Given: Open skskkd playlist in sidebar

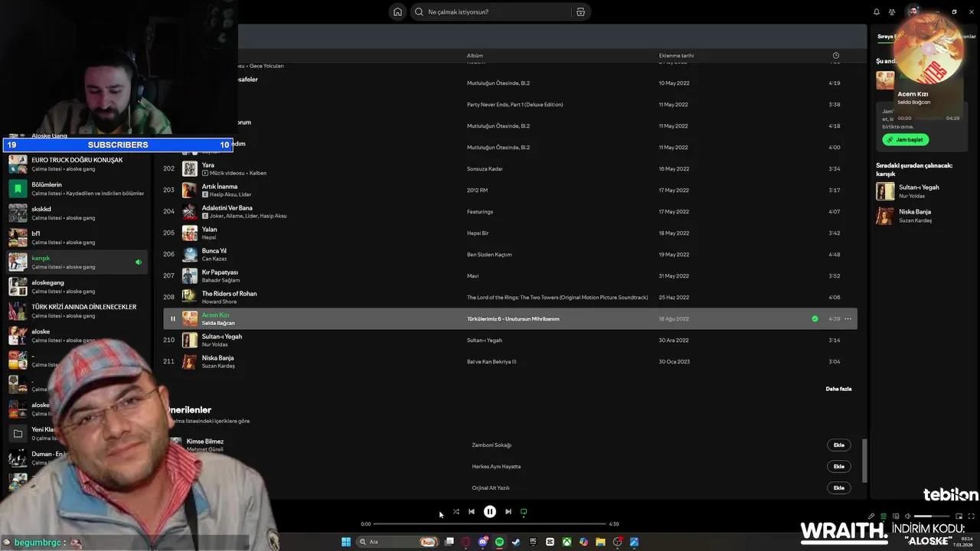Looking at the screenshot, I should pyautogui.click(x=77, y=213).
